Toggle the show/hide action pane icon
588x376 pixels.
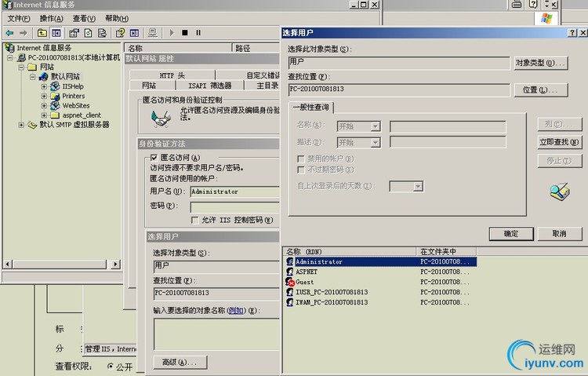[x=134, y=33]
